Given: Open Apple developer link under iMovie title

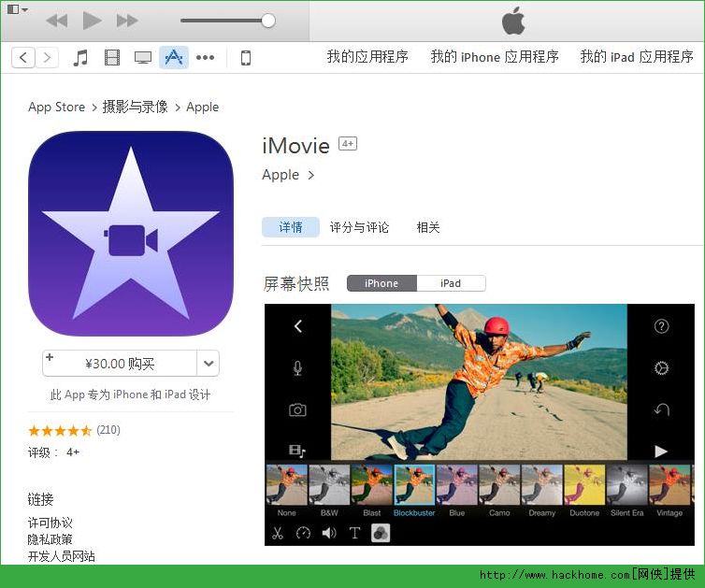Looking at the screenshot, I should tap(288, 175).
